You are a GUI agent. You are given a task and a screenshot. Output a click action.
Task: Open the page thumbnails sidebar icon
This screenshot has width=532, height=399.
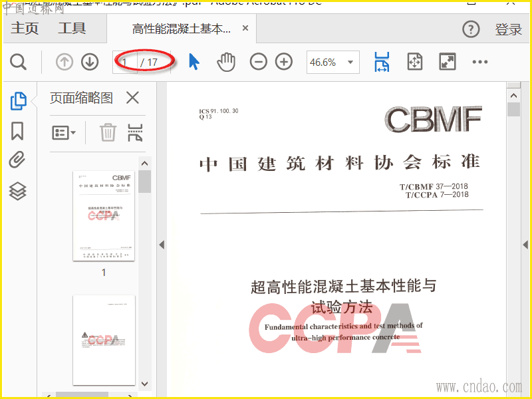[x=18, y=101]
